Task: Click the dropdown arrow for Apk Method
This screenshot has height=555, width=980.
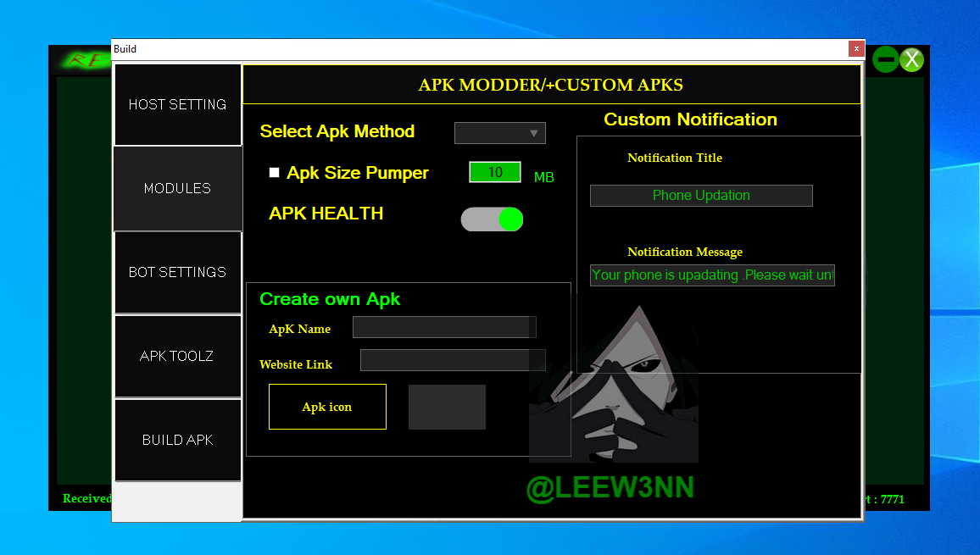Action: [x=534, y=133]
